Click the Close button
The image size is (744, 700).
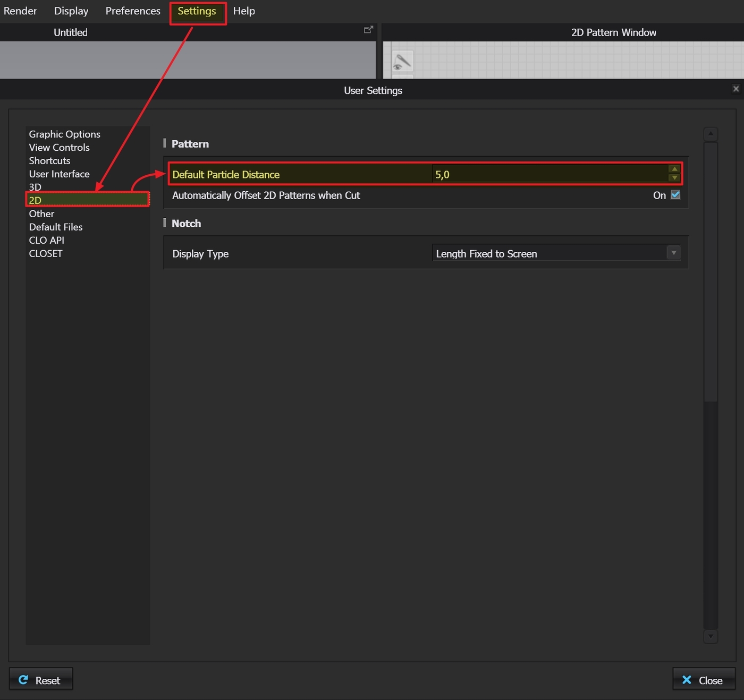click(704, 680)
